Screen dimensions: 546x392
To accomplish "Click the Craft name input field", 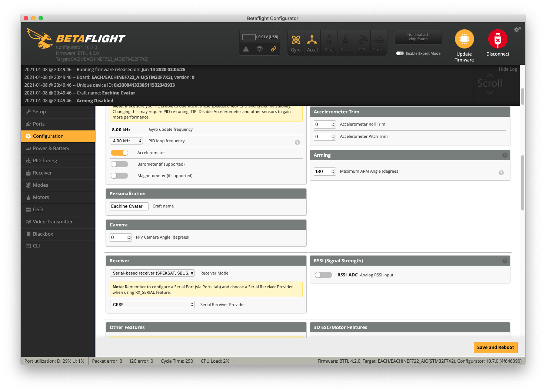I will 129,206.
